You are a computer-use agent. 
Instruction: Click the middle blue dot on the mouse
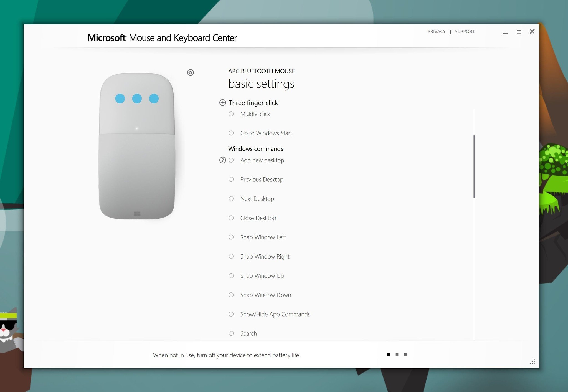(x=137, y=98)
